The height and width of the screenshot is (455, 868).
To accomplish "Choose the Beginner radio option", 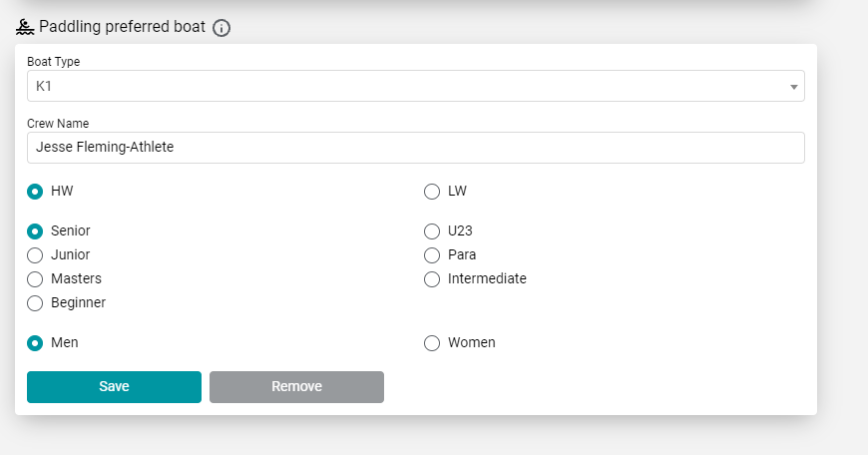I will 35,303.
